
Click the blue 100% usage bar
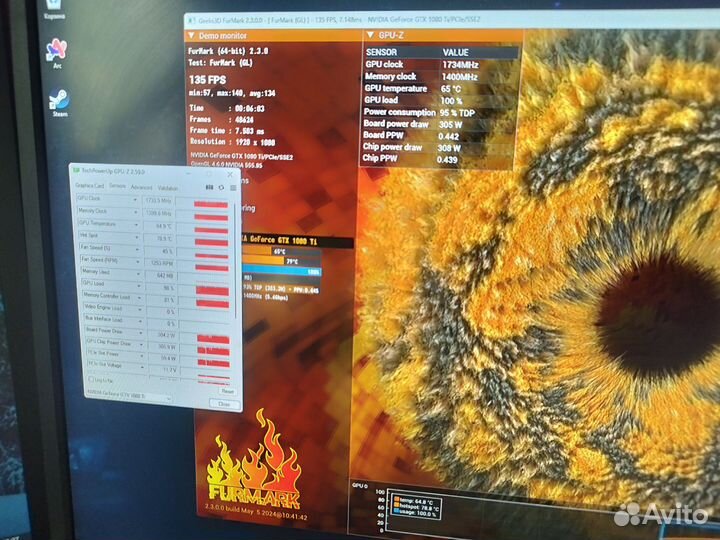[x=282, y=271]
